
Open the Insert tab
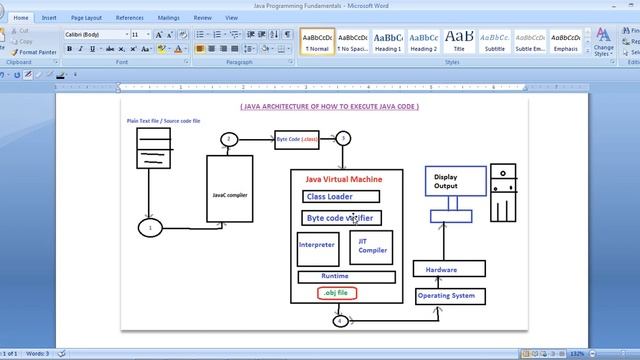click(49, 18)
